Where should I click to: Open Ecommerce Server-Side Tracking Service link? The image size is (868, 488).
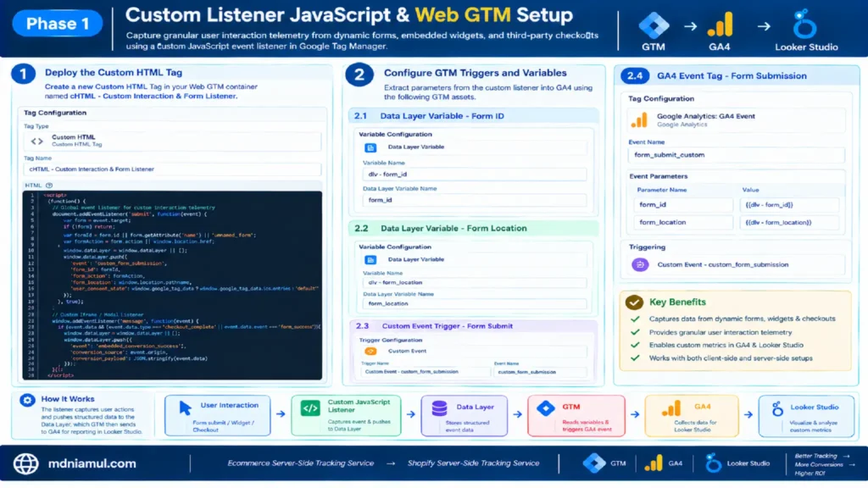point(301,463)
